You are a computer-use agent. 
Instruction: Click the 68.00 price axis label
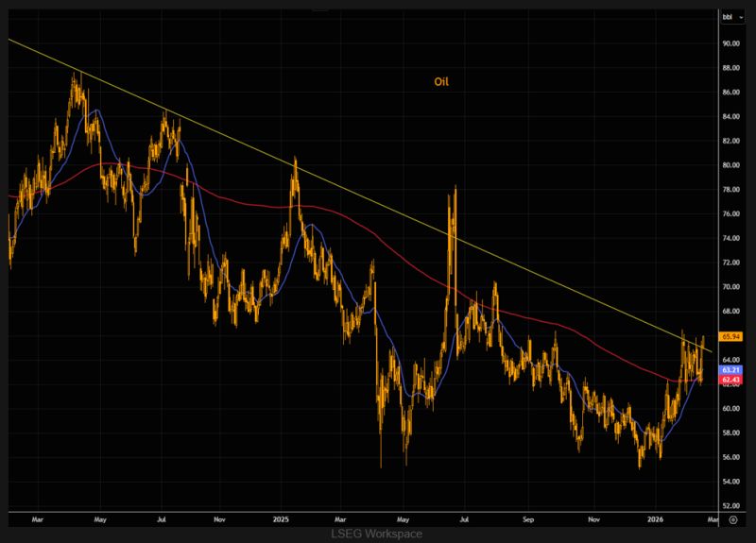[730, 312]
